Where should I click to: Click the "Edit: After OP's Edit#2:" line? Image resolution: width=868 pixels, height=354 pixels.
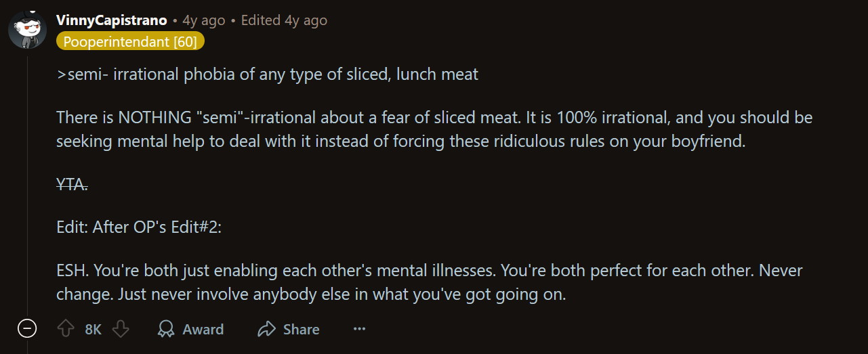pos(139,227)
